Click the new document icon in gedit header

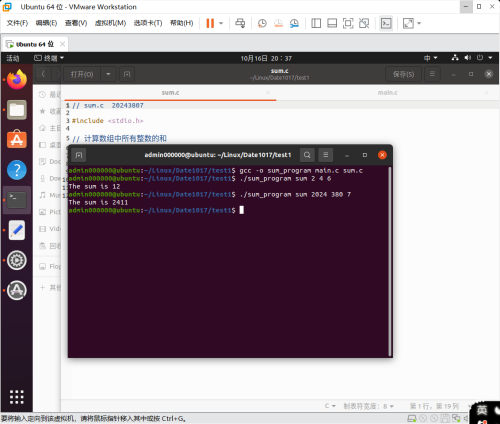point(127,74)
